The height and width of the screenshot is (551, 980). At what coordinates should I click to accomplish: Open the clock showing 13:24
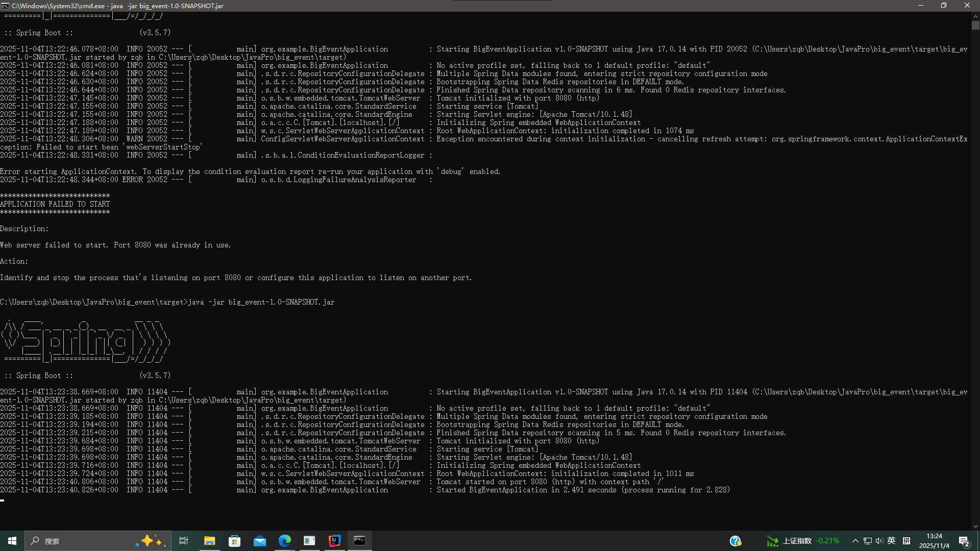tap(934, 541)
